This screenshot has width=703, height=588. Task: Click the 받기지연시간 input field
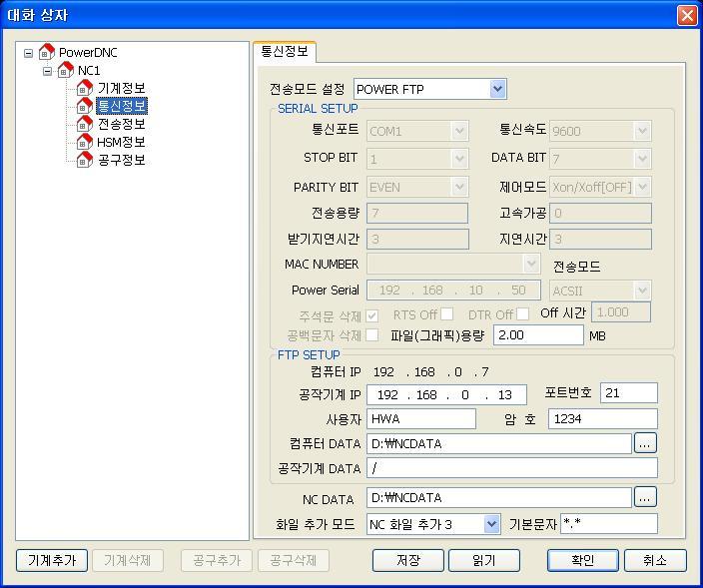tap(417, 239)
